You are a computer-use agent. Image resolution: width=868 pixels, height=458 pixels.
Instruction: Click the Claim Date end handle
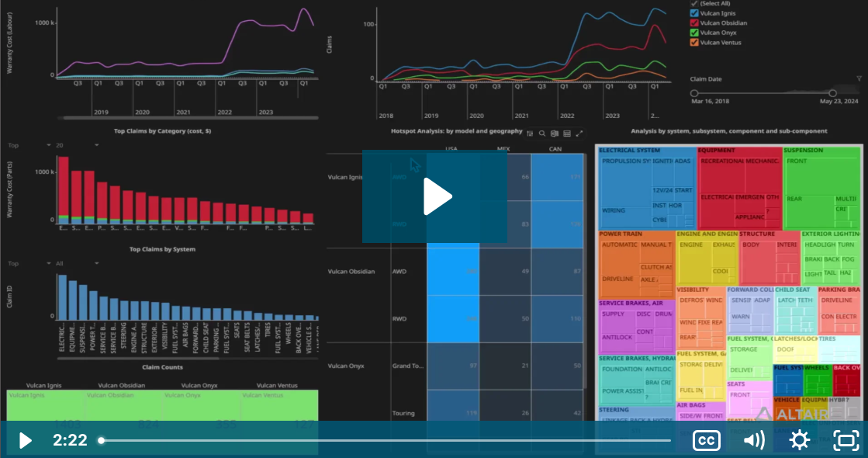[x=832, y=93]
